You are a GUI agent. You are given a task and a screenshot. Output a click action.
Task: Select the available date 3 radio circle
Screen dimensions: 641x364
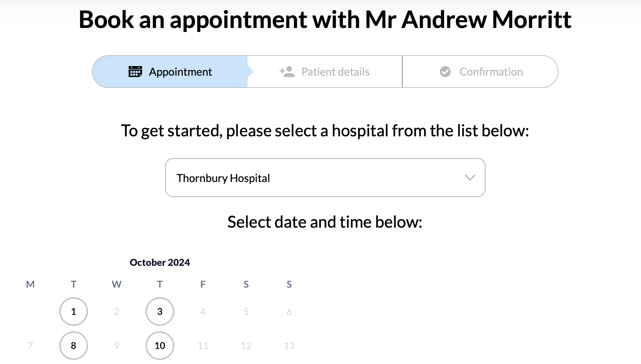pyautogui.click(x=160, y=311)
